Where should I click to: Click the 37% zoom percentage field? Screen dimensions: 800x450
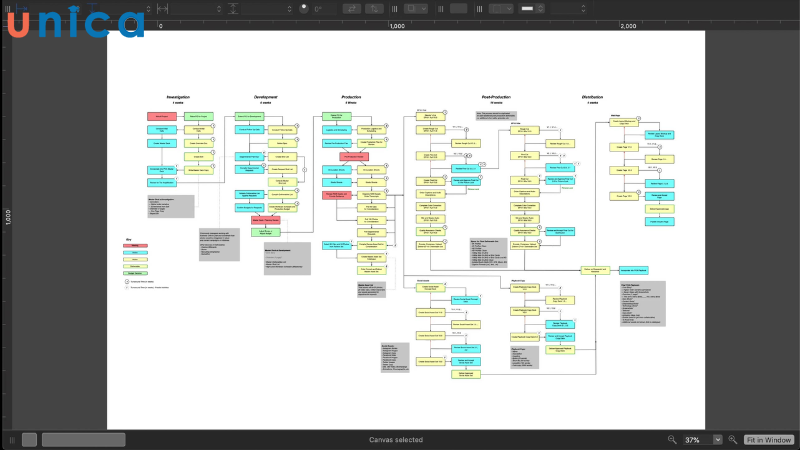pyautogui.click(x=695, y=440)
